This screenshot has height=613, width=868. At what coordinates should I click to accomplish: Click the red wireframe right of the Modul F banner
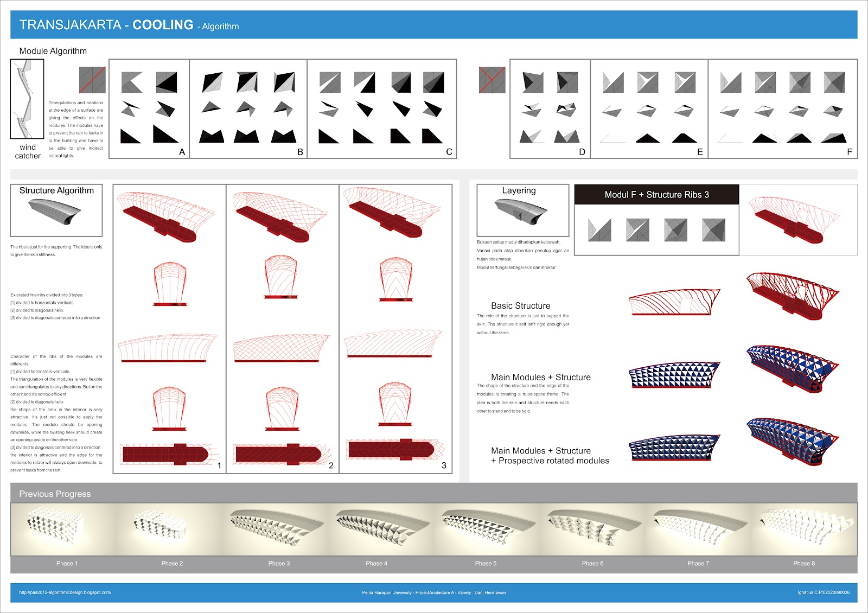click(794, 219)
